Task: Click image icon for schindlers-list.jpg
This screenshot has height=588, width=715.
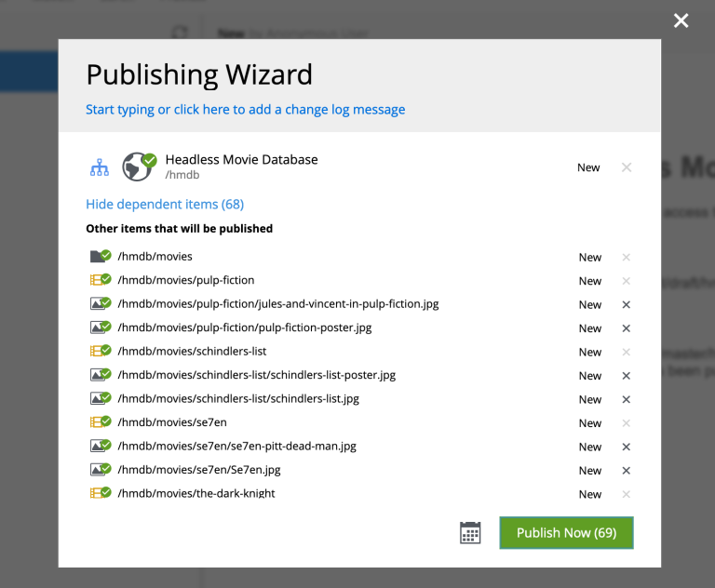Action: pyautogui.click(x=101, y=398)
